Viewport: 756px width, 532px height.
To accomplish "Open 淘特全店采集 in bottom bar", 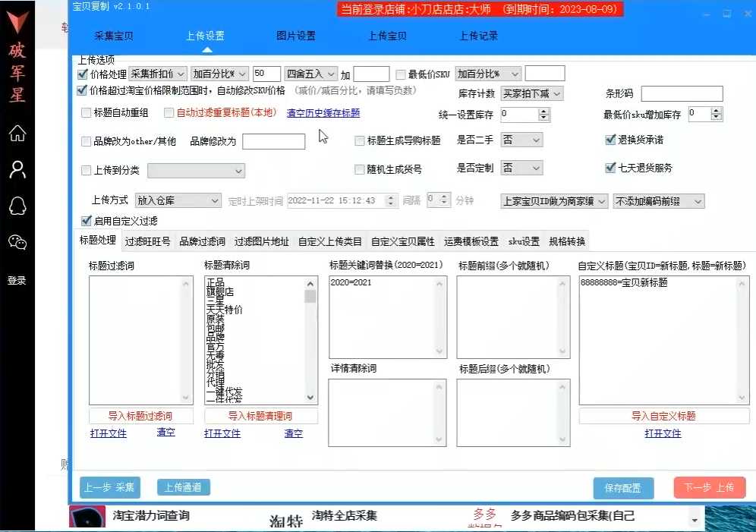I will click(x=345, y=515).
